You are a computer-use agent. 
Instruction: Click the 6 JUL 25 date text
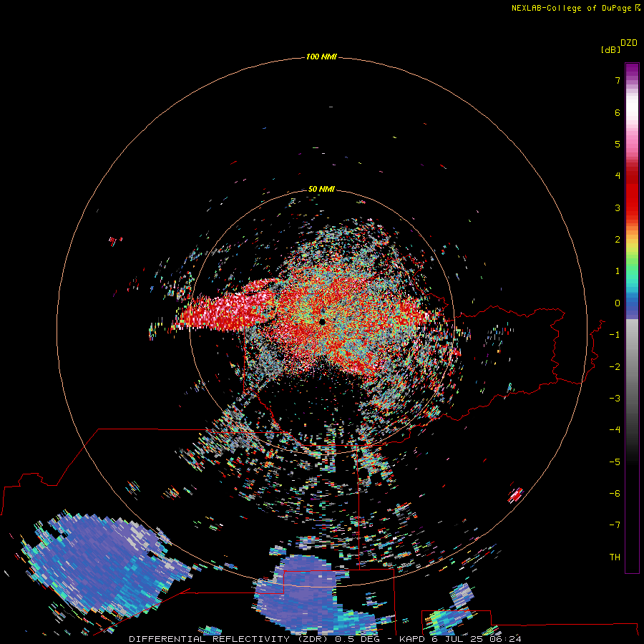click(x=458, y=639)
